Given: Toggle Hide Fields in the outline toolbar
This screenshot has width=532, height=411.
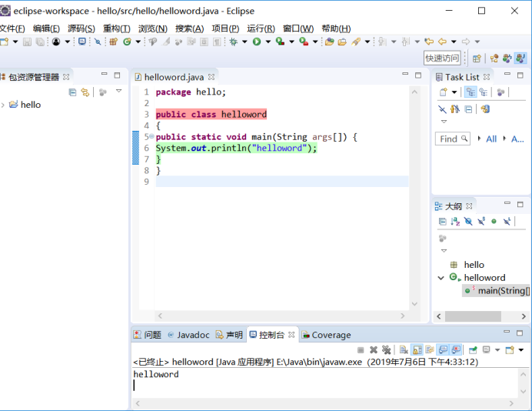Looking at the screenshot, I should [468, 222].
